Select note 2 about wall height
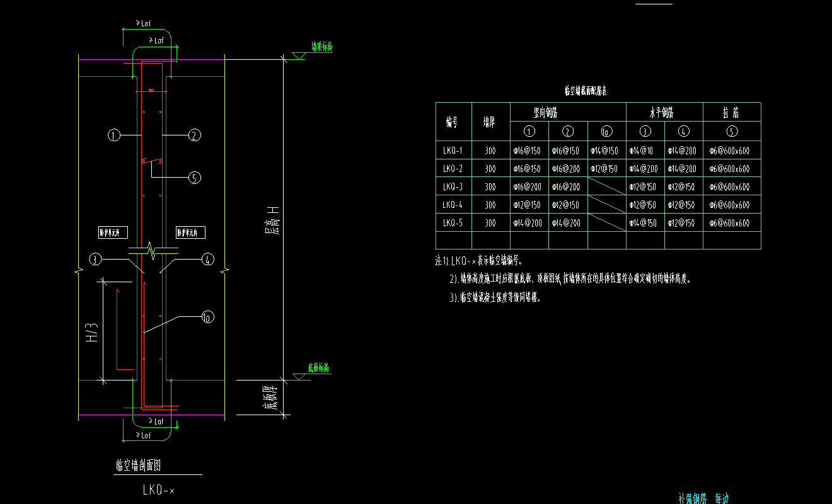The image size is (832, 504). (x=570, y=278)
